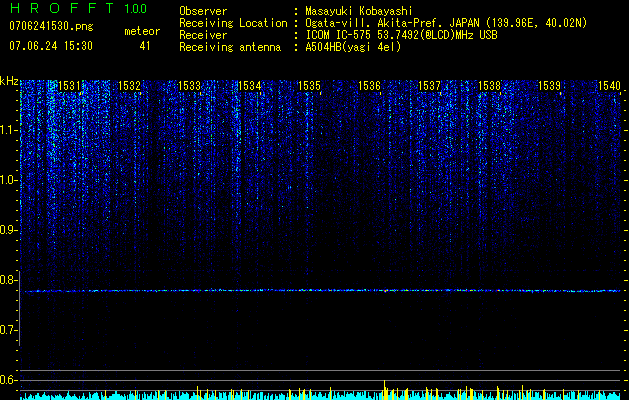Click the 1534 time marker
Viewport: 629px width, 400px height.
(x=250, y=85)
